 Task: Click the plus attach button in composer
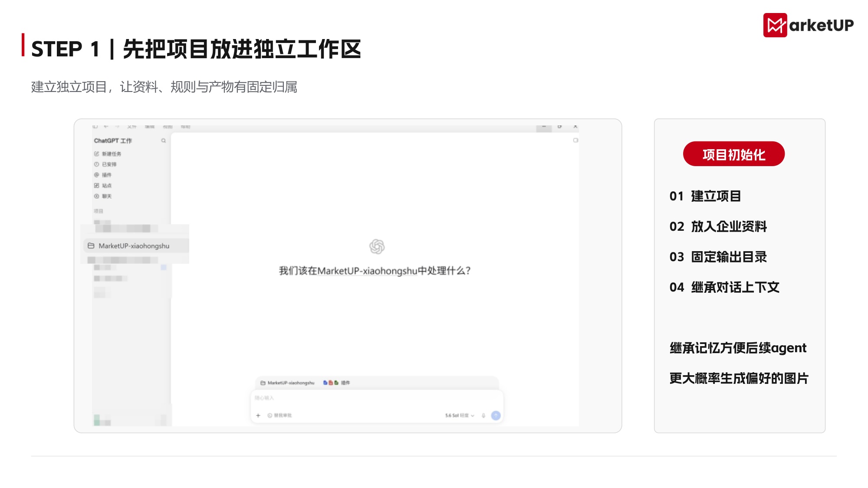(x=258, y=416)
